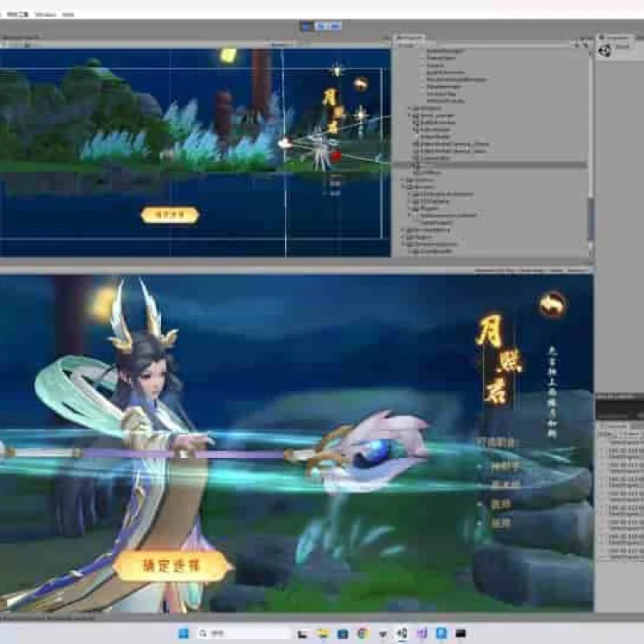Click the black terminal icon in taskbar

tap(460, 634)
